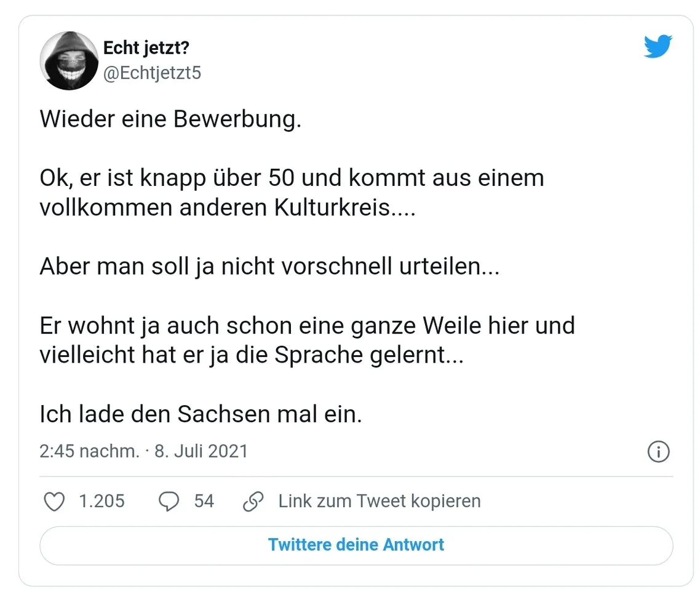Viewport: 700px width, 591px height.
Task: Click the "2:45 nachm." time text
Action: click(89, 451)
